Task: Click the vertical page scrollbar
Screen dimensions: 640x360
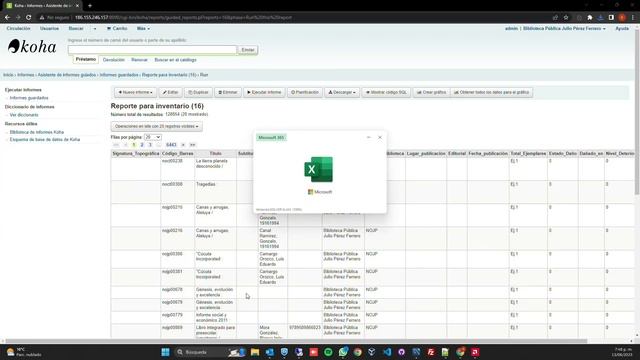Action: click(637, 110)
